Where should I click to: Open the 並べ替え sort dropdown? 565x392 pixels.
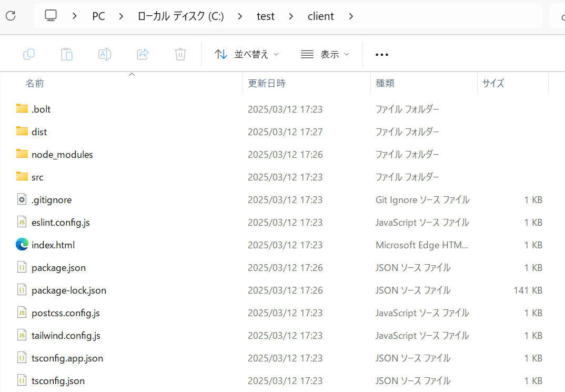(x=246, y=54)
